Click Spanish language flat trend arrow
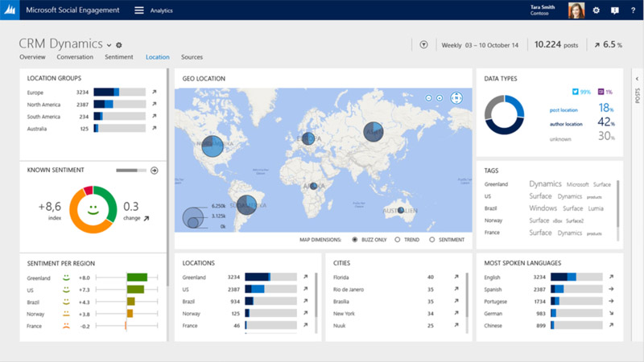 (x=611, y=289)
